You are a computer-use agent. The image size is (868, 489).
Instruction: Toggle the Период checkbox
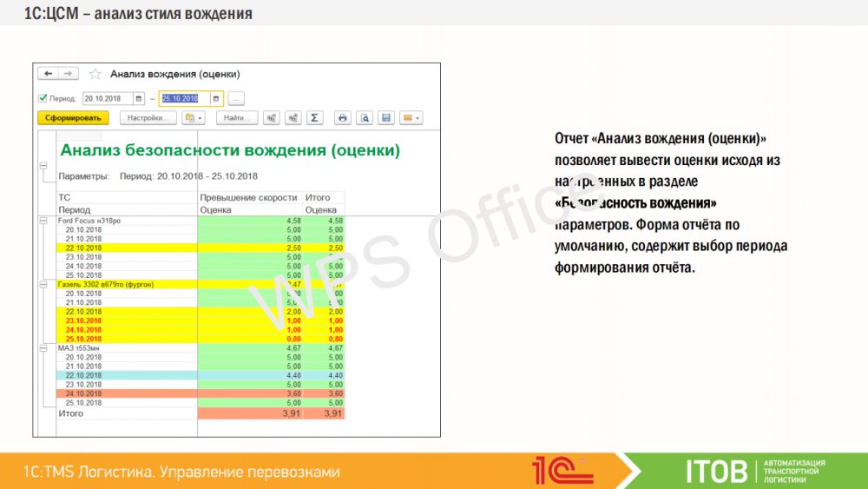[43, 98]
